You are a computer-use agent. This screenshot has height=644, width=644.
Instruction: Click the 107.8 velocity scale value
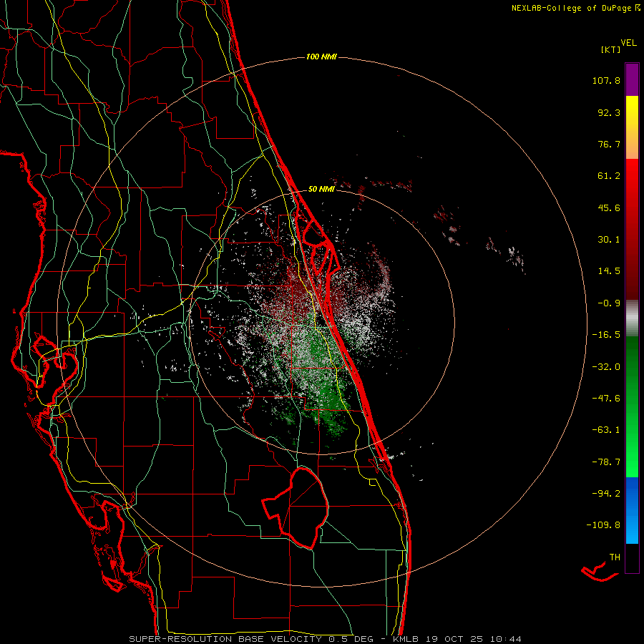(x=606, y=80)
